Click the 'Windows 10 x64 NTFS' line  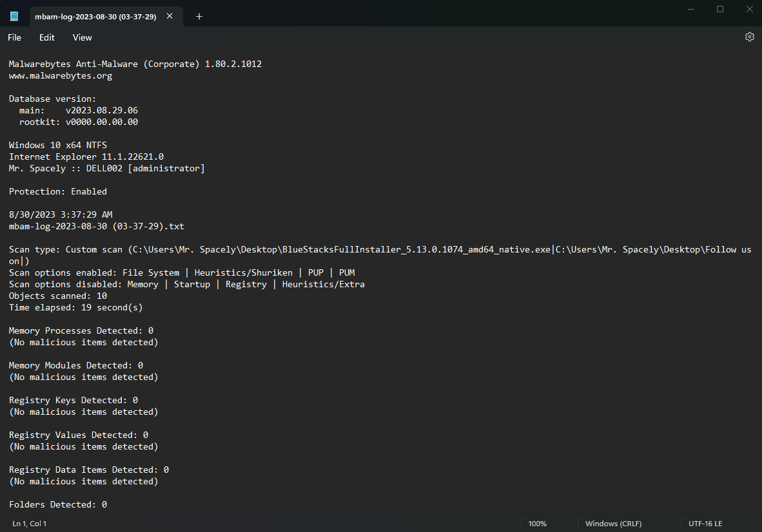click(58, 145)
